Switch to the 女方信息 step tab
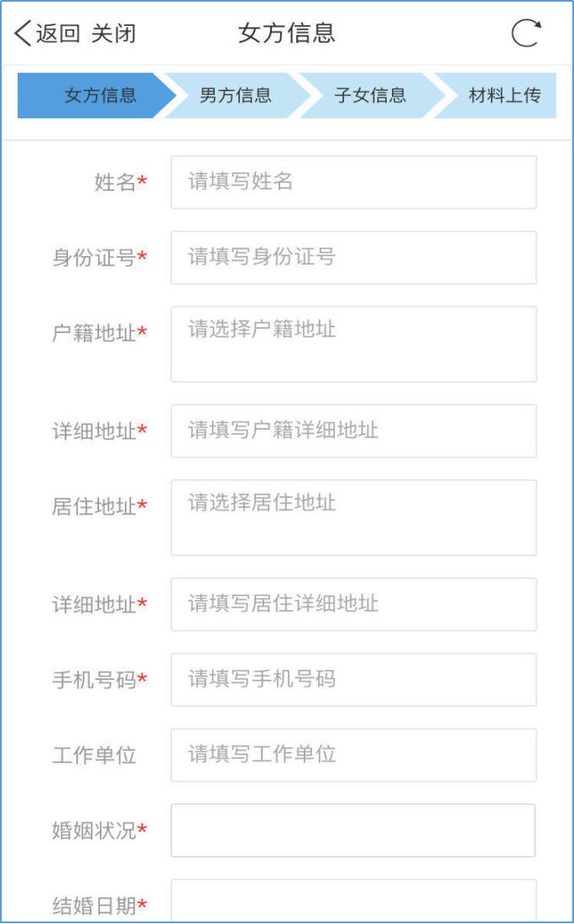Viewport: 574px width, 924px height. point(99,95)
